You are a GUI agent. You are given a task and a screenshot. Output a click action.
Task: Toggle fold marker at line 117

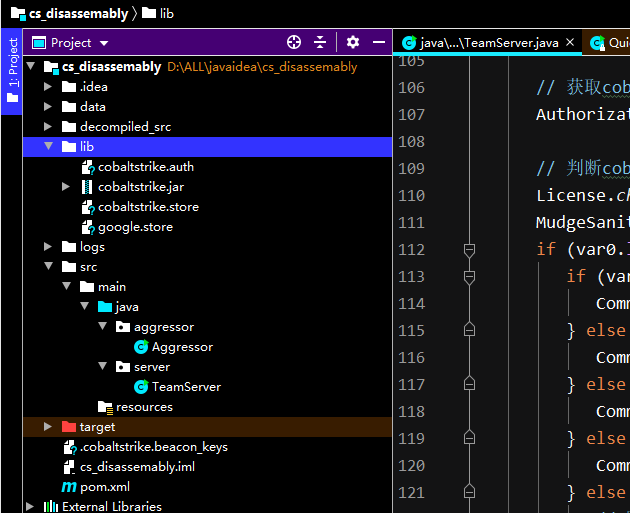469,383
